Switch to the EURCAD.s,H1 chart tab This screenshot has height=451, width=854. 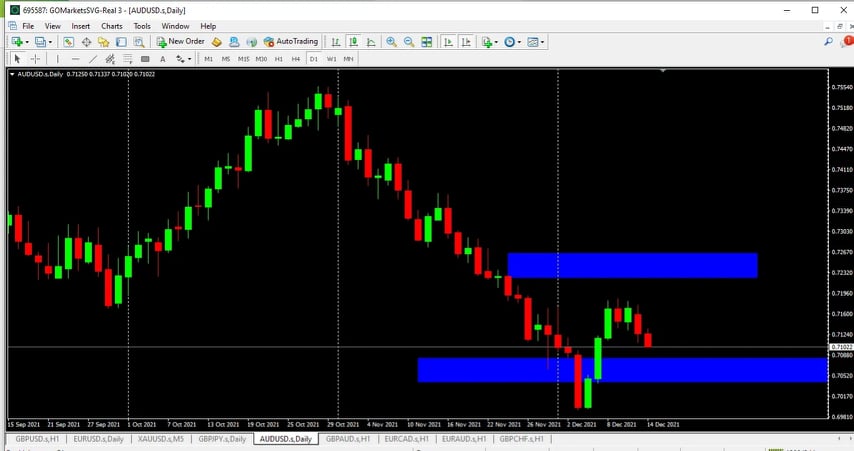click(406, 438)
